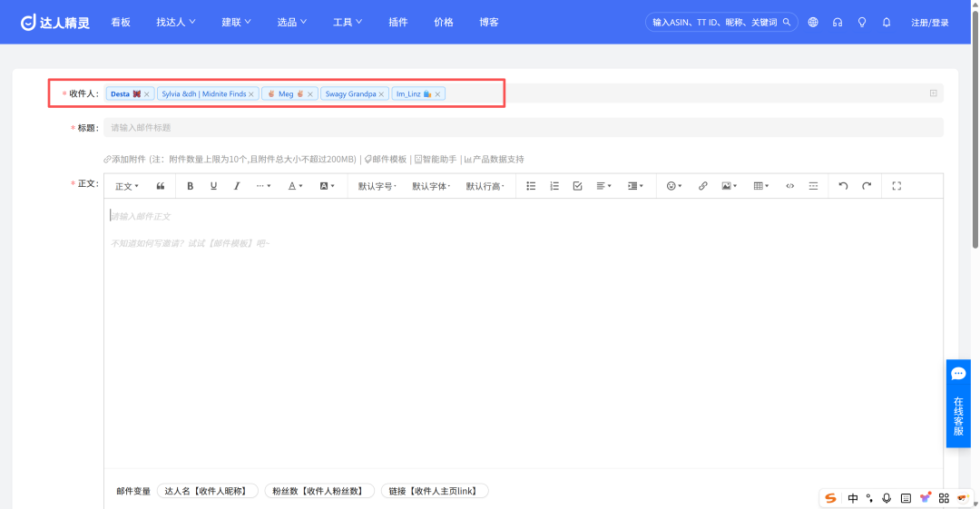Insert a checkbox todo list
This screenshot has width=980, height=509.
(577, 186)
